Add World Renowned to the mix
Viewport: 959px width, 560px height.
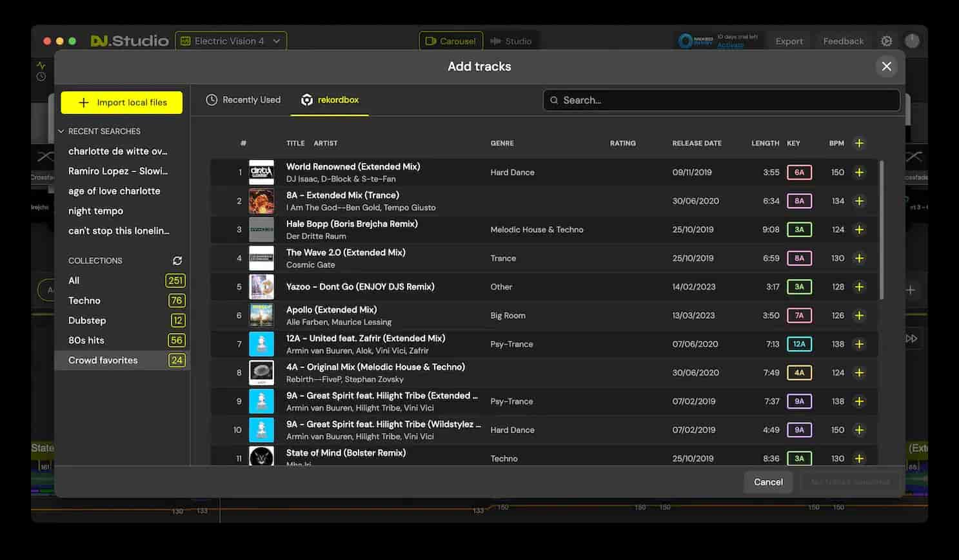pos(859,172)
